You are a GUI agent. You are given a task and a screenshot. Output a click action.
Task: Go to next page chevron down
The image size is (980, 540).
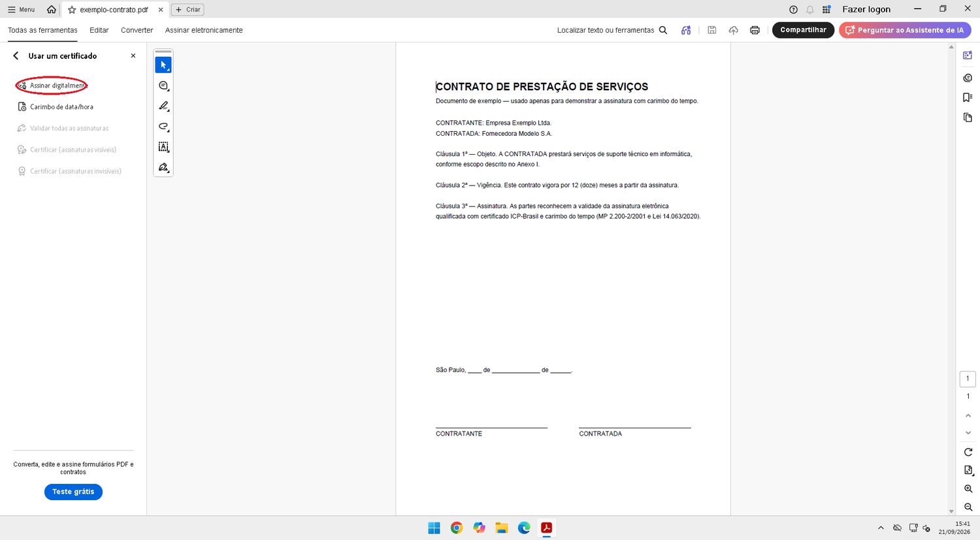pos(968,432)
